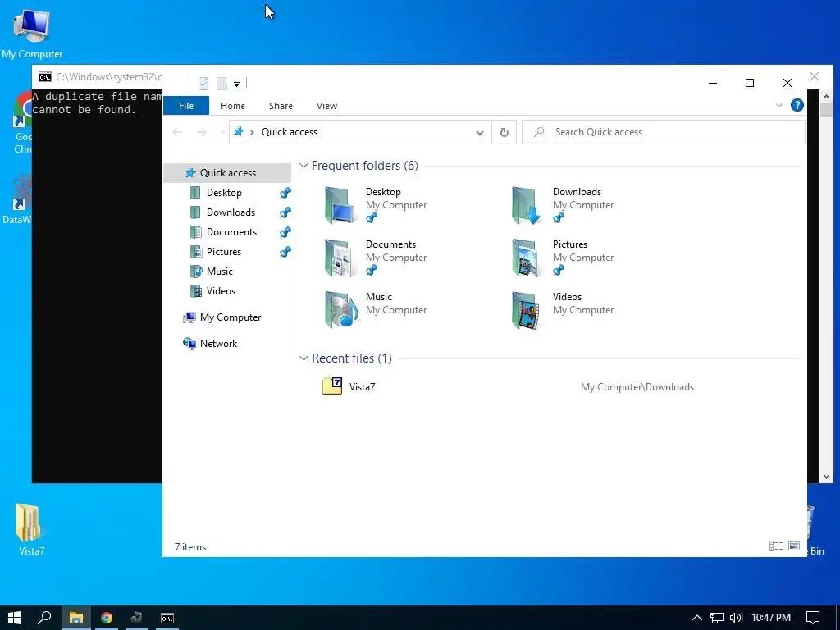This screenshot has width=840, height=630.
Task: Select the Vista7 desktop folder
Action: coord(30,529)
